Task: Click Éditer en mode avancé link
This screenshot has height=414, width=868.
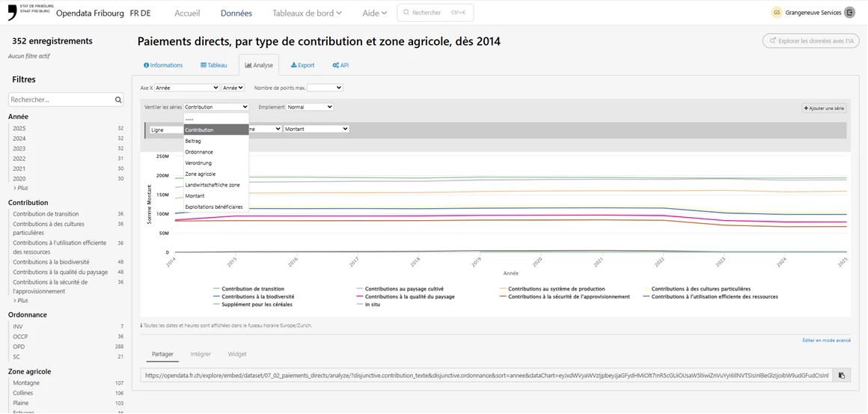Action: pos(826,341)
